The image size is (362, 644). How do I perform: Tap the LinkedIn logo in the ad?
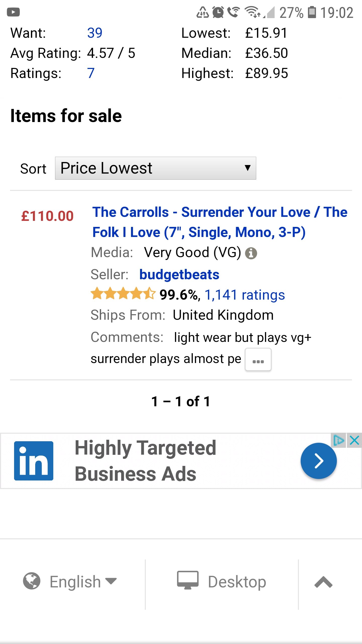34,461
